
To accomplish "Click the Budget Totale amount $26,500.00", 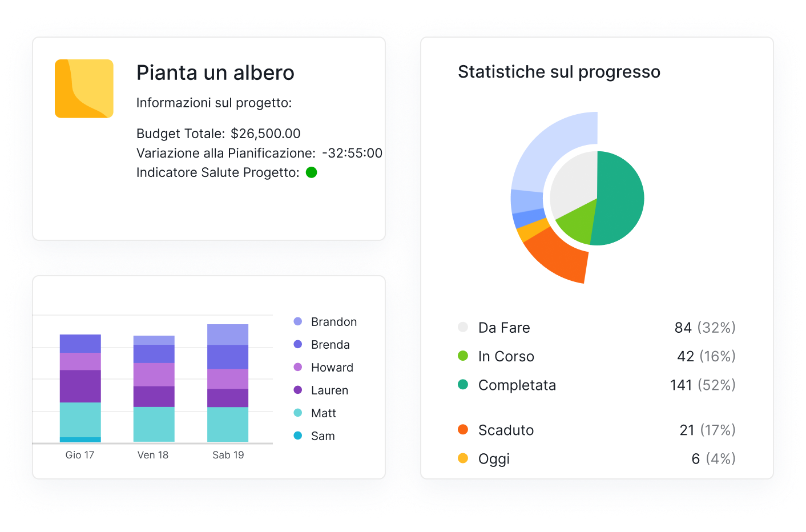I will point(265,134).
